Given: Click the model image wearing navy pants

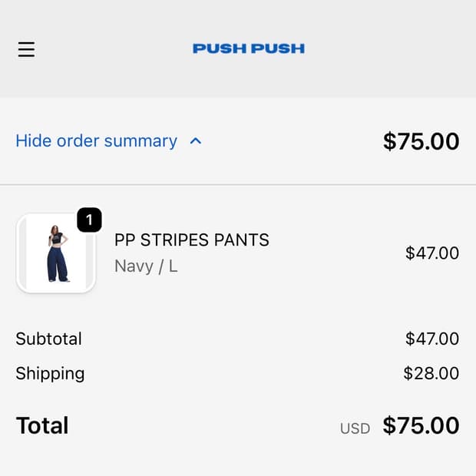Looking at the screenshot, I should pyautogui.click(x=58, y=255).
